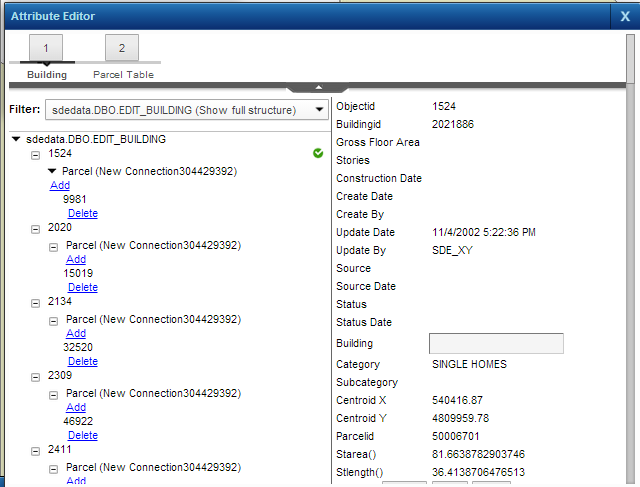Collapse building 2020 tree node

point(36,229)
